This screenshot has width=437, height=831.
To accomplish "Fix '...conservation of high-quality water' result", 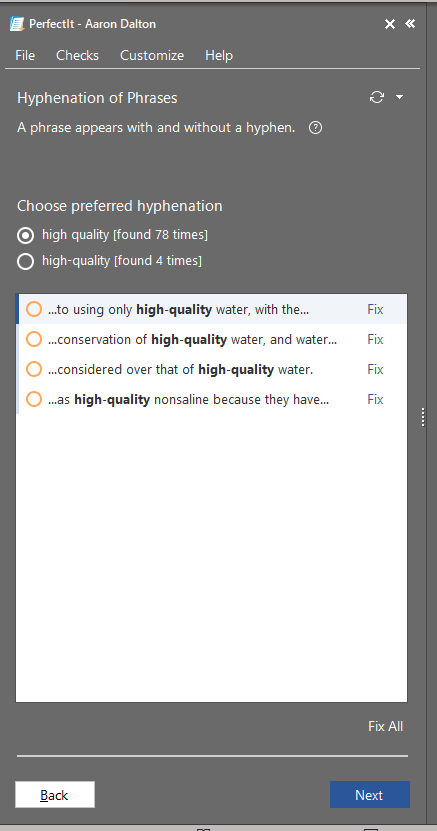I will coord(375,339).
